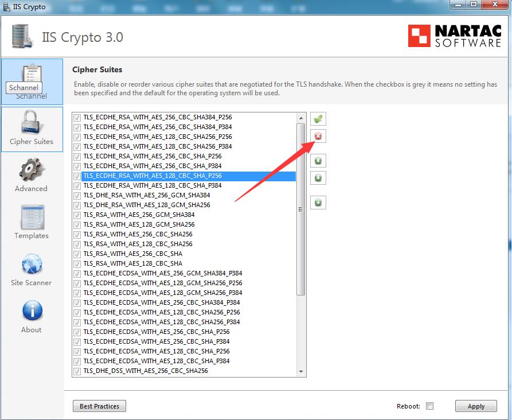Screen dimensions: 512x420
Task: Open the Advanced settings section
Action: [x=31, y=175]
